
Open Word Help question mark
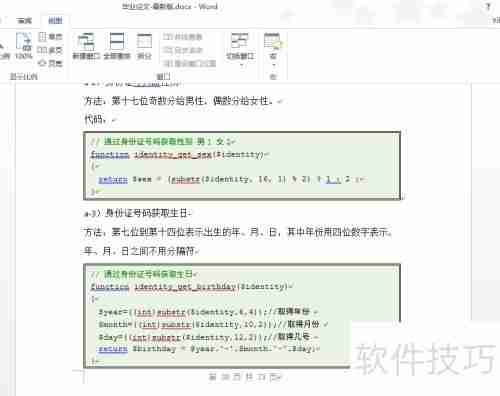489,7
